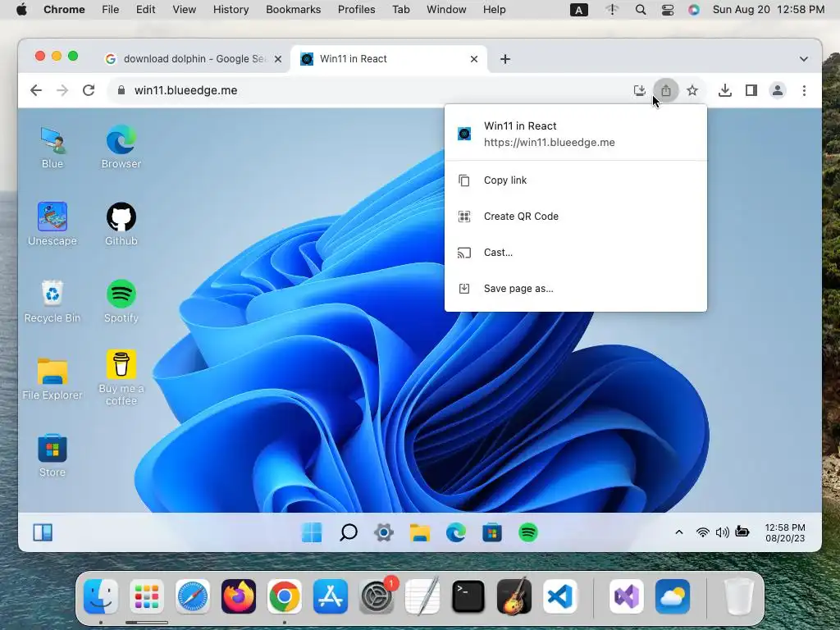
Task: Open System Preferences from the Dock
Action: [x=376, y=596]
